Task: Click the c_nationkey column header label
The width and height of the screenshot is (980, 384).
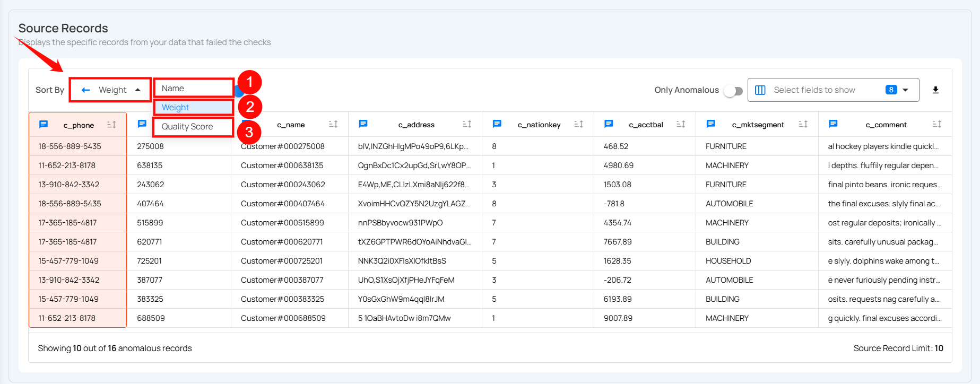Action: point(539,125)
